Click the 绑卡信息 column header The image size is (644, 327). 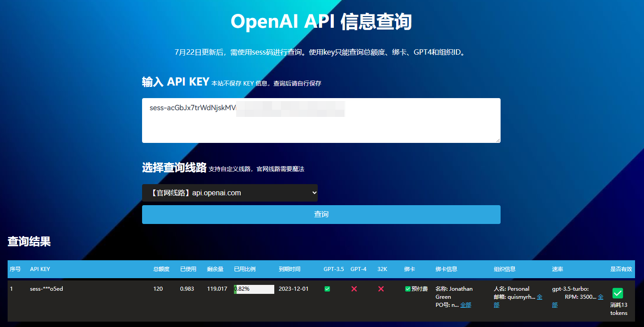tap(446, 269)
